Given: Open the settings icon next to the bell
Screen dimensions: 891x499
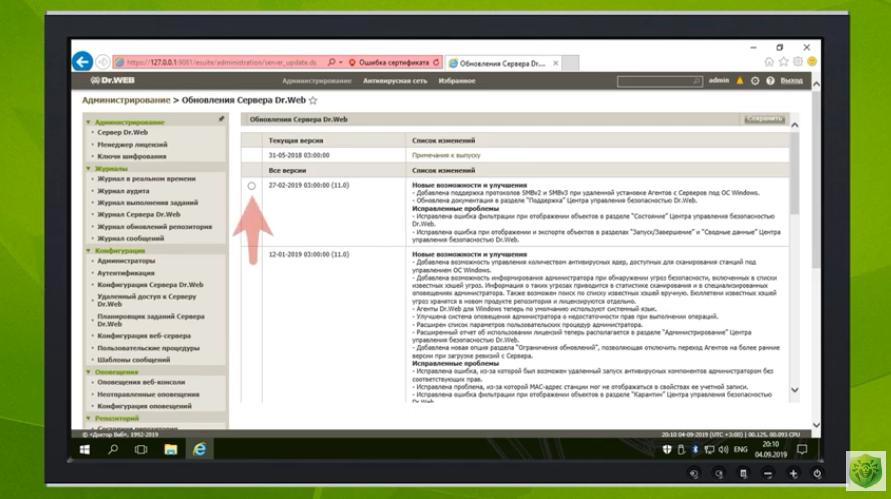Looking at the screenshot, I should pyautogui.click(x=755, y=81).
